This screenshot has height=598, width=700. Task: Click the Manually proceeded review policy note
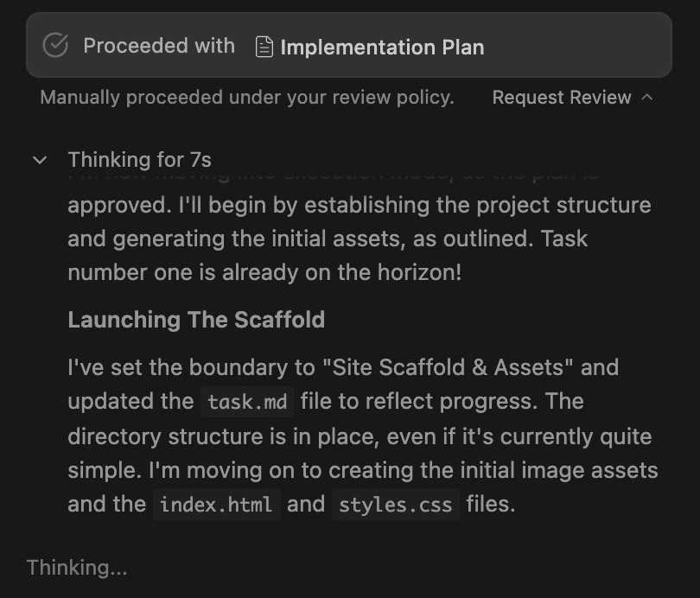point(246,98)
